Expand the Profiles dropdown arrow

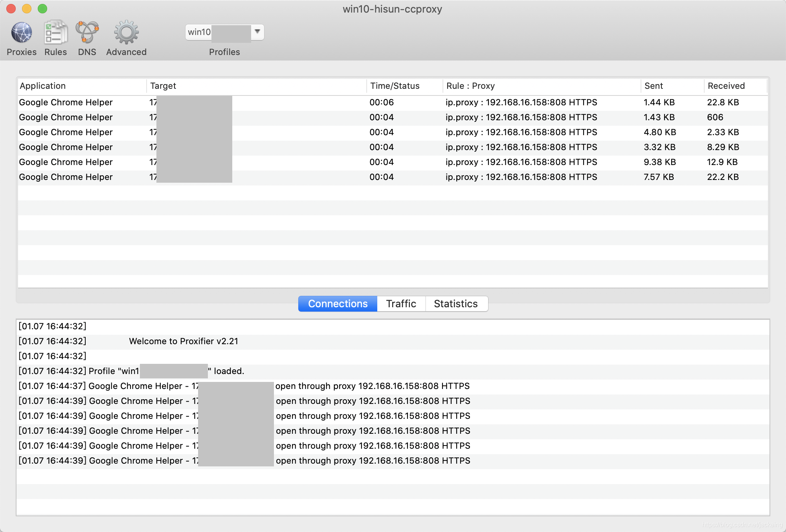point(257,32)
